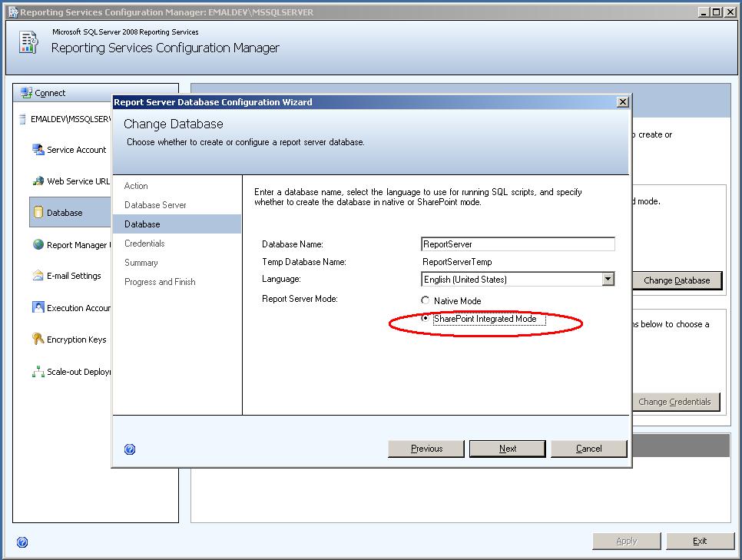Click the Database cylinder icon in sidebar

[x=38, y=213]
